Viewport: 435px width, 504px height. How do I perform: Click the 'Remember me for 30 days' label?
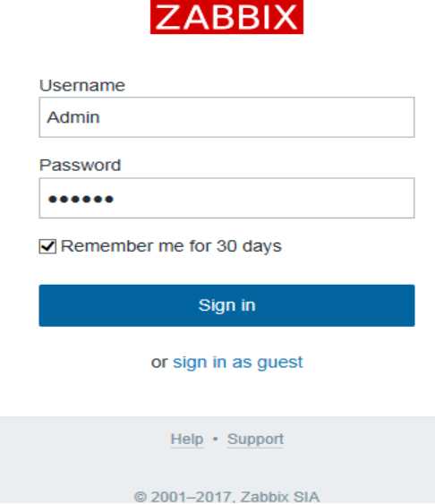tap(171, 246)
